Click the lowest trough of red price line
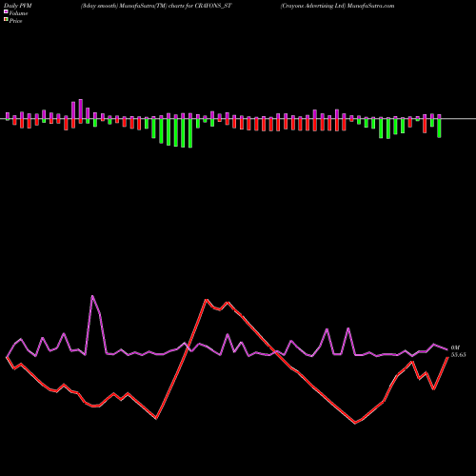 coord(355,423)
